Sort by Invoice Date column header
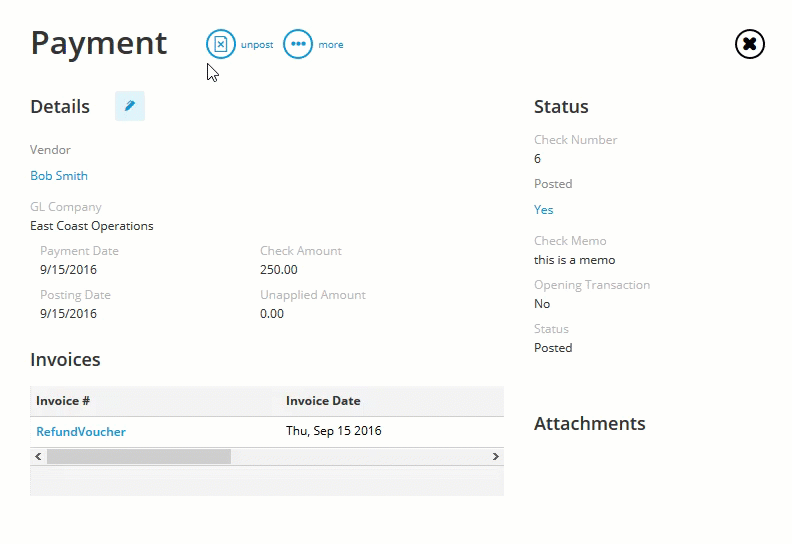The image size is (792, 544). (323, 401)
